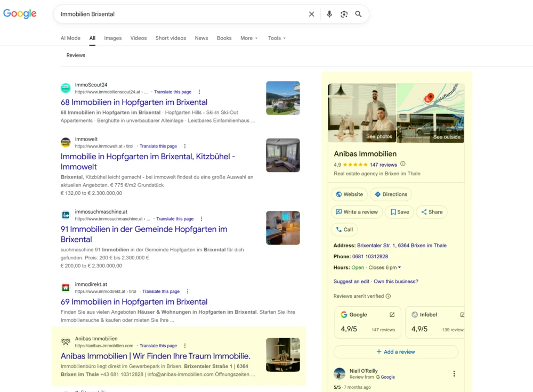Open address Brixentaler Str. 1 link
This screenshot has height=392, width=533.
tap(402, 246)
